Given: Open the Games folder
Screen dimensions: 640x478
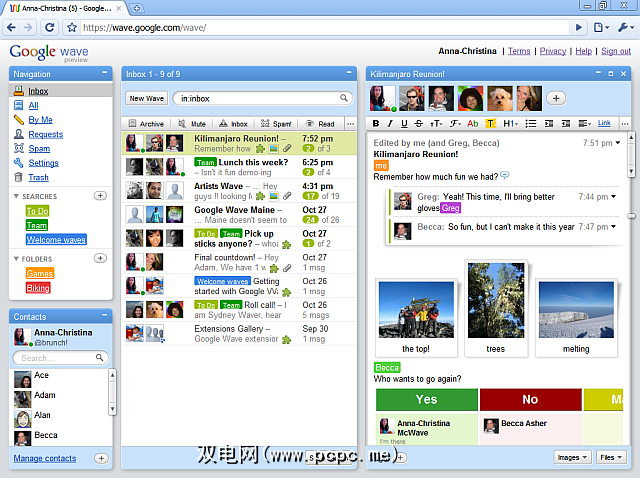Looking at the screenshot, I should [x=40, y=273].
